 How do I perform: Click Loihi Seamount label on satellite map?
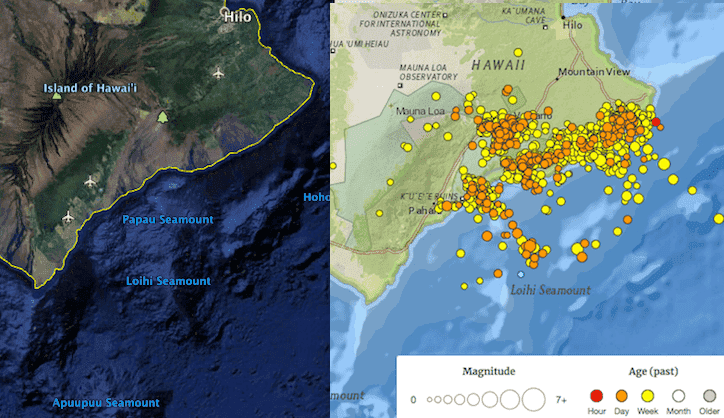click(x=168, y=281)
